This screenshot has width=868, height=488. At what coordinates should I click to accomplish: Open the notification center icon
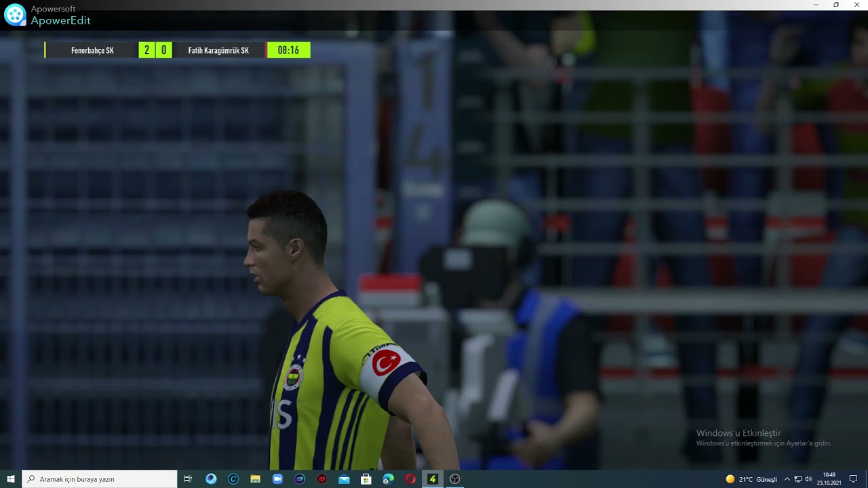[853, 479]
